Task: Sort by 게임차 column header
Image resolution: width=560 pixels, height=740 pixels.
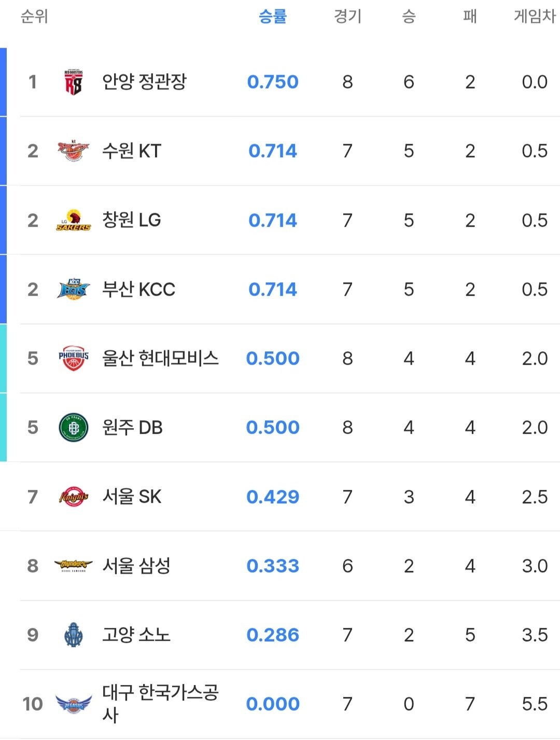Action: (535, 17)
